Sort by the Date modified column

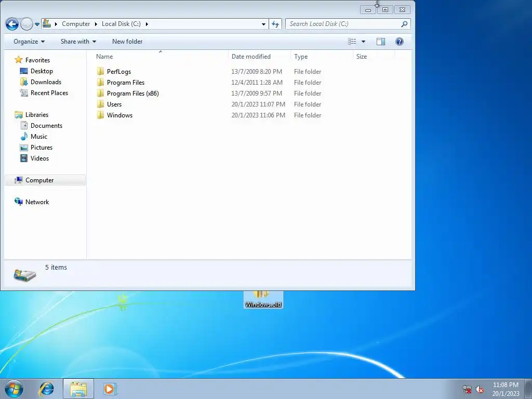click(x=251, y=56)
